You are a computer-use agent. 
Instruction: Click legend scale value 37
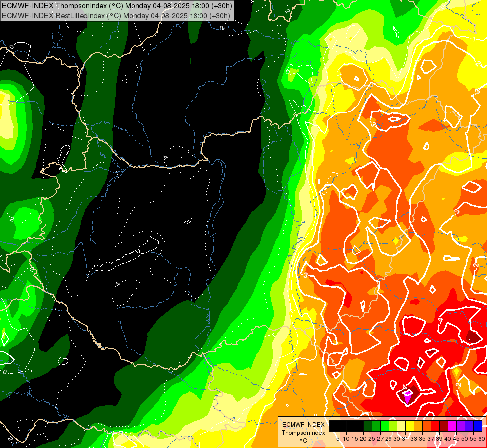(x=431, y=439)
